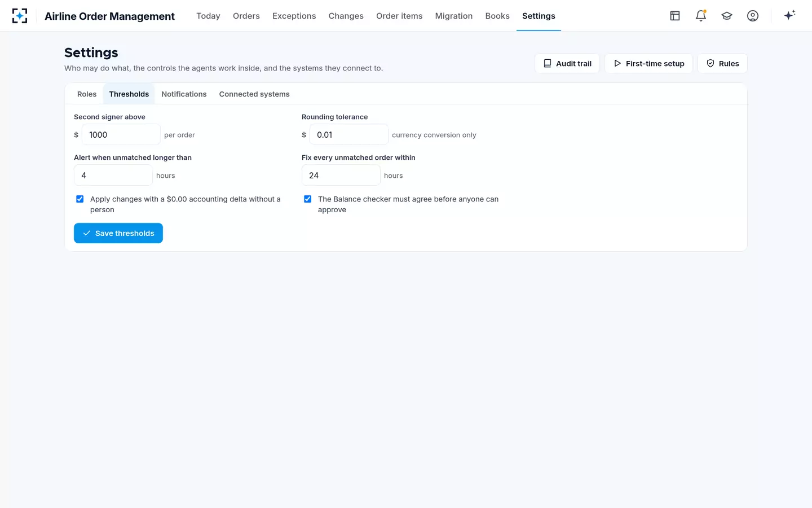Image resolution: width=812 pixels, height=508 pixels.
Task: Open the Exceptions menu
Action: 294,16
